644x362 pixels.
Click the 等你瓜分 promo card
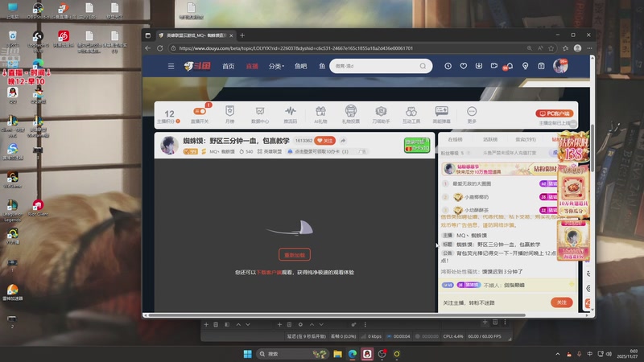[573, 192]
